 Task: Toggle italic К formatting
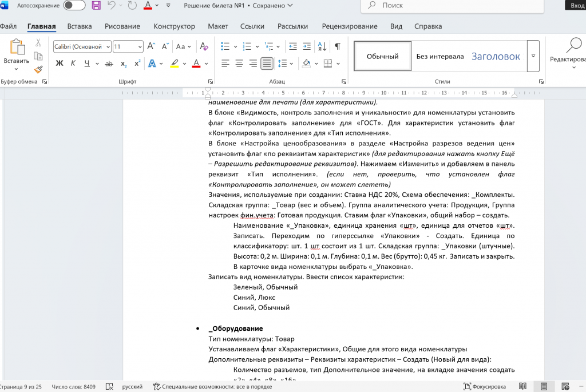pyautogui.click(x=74, y=64)
